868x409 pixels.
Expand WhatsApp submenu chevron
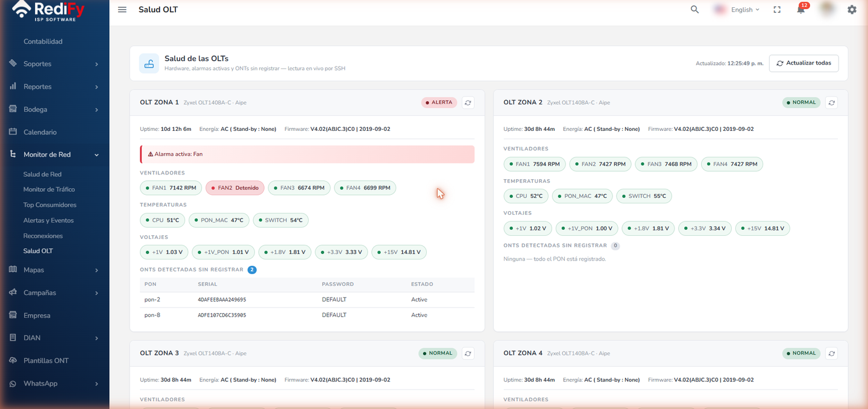click(96, 384)
